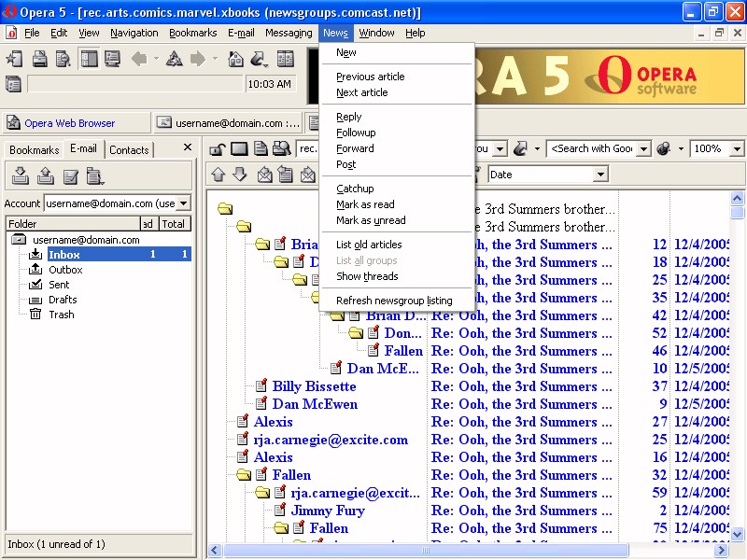Screen dimensions: 747x560
Task: Click the Print toolbar icon
Action: tap(39, 59)
